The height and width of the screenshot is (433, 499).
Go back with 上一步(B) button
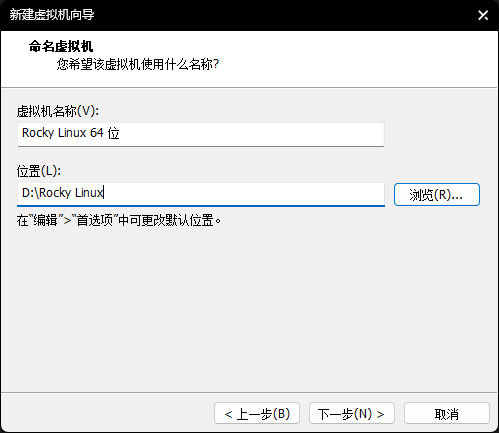point(257,413)
